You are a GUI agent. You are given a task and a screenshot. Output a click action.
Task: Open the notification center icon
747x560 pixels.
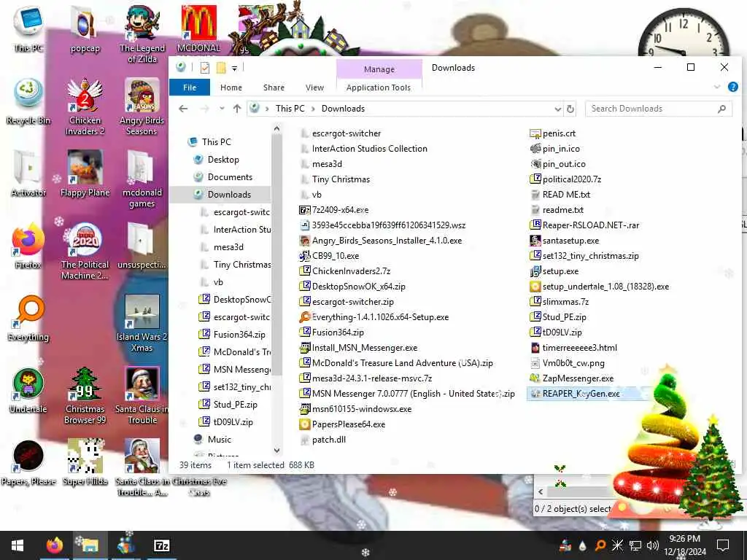click(723, 545)
